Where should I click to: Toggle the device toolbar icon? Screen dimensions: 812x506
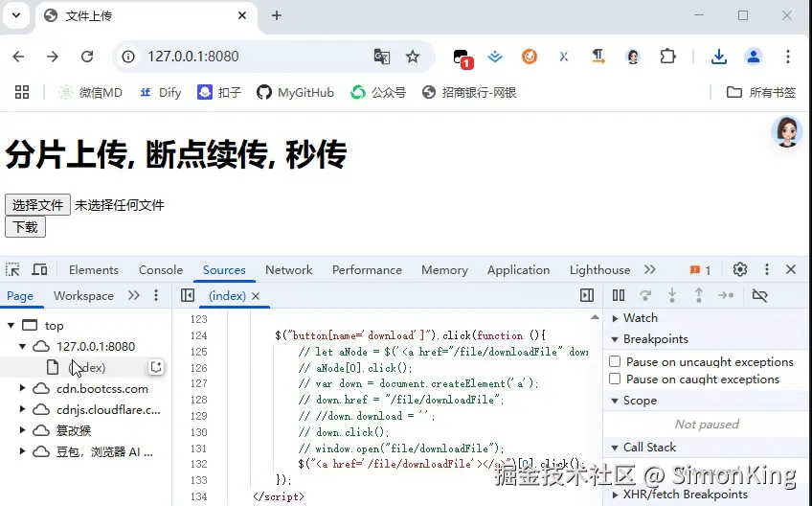[x=40, y=270]
